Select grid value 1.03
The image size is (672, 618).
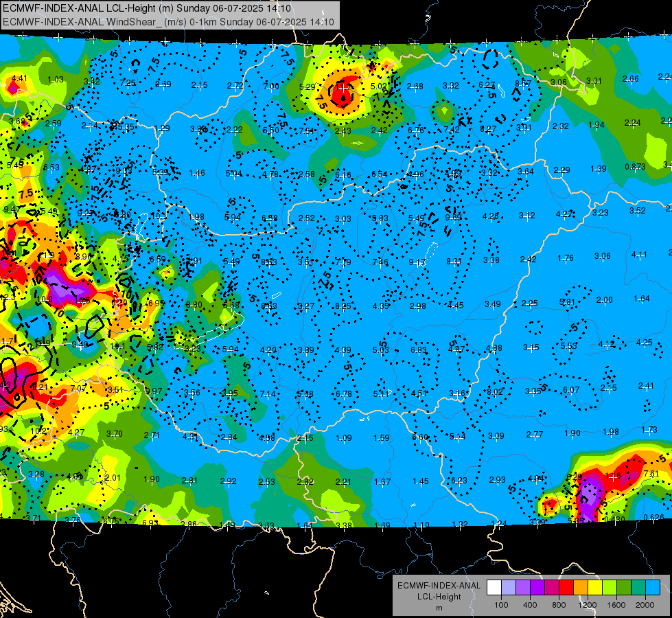coord(56,80)
